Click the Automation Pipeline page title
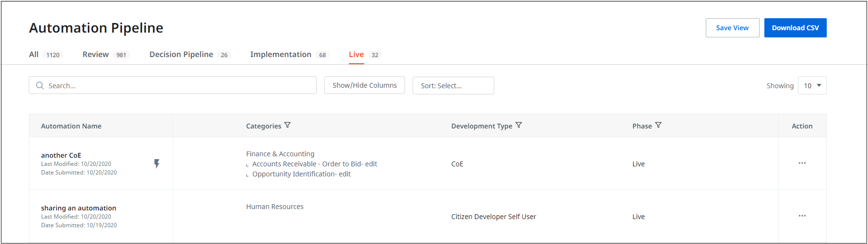 coord(96,28)
